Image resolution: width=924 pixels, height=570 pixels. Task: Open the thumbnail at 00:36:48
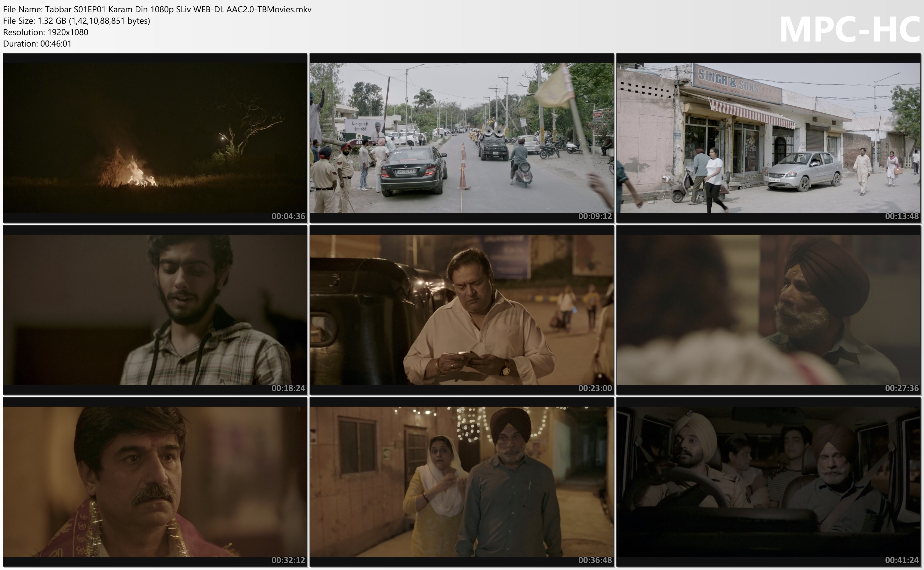coord(462,482)
